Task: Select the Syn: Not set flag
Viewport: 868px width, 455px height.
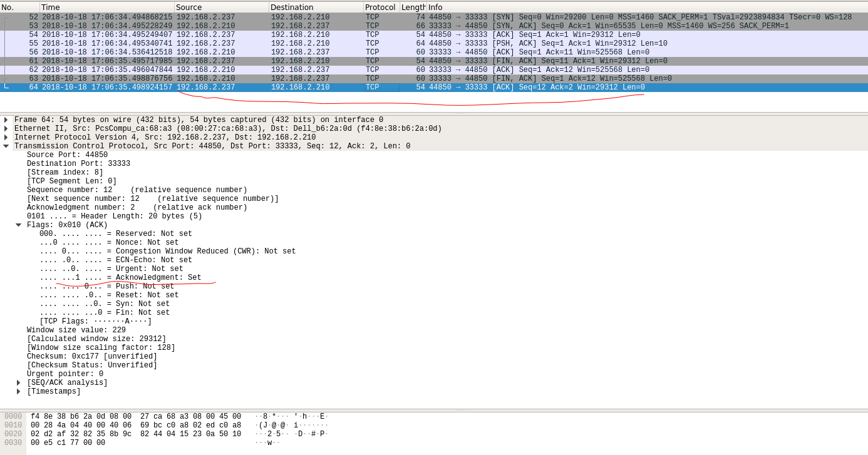Action: pos(105,304)
